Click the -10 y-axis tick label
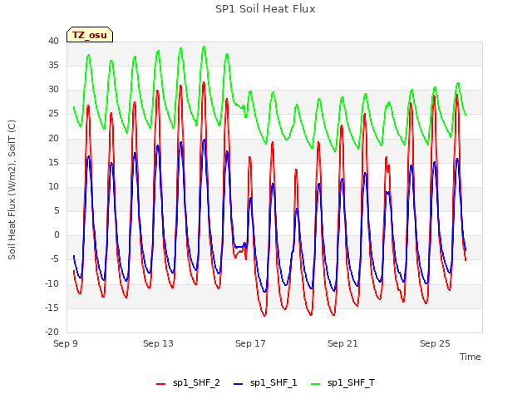 [52, 283]
